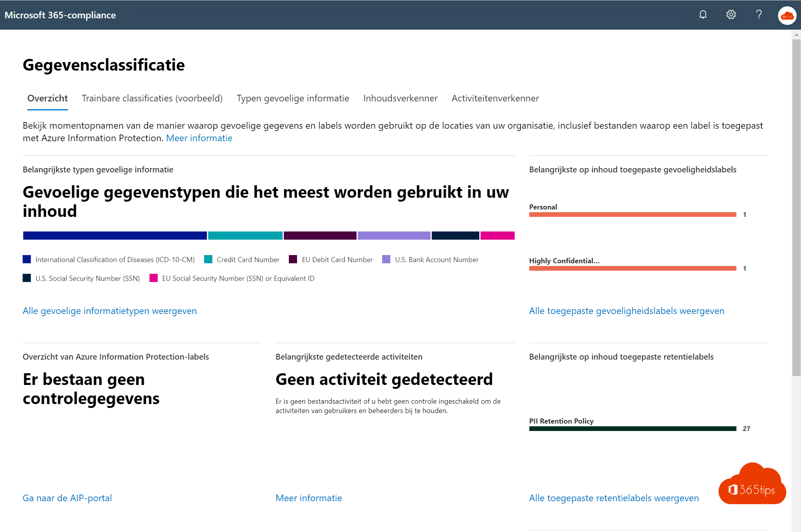Viewport: 801px width, 532px height.
Task: Select the Gegevensclassificatie page heading
Action: 104,65
